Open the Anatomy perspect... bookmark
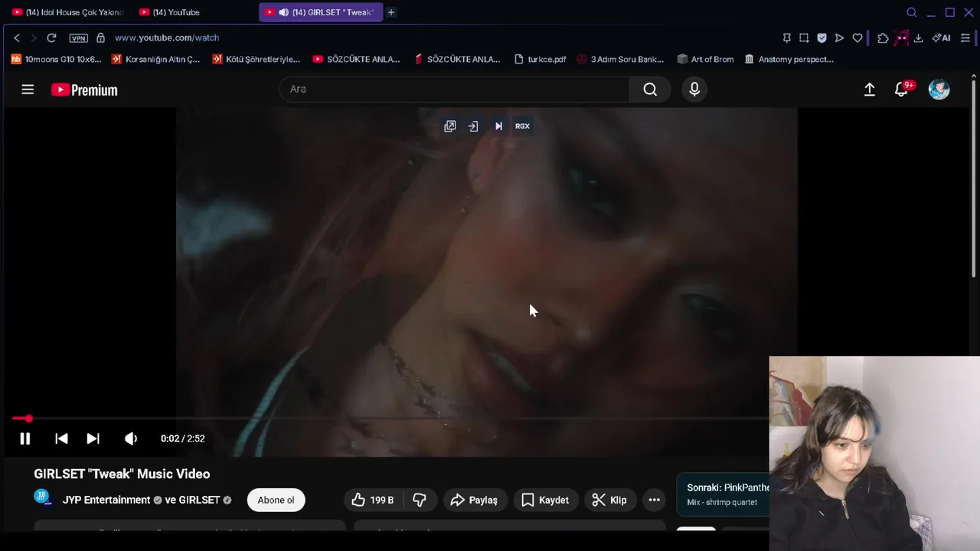The image size is (980, 551). pos(789,59)
